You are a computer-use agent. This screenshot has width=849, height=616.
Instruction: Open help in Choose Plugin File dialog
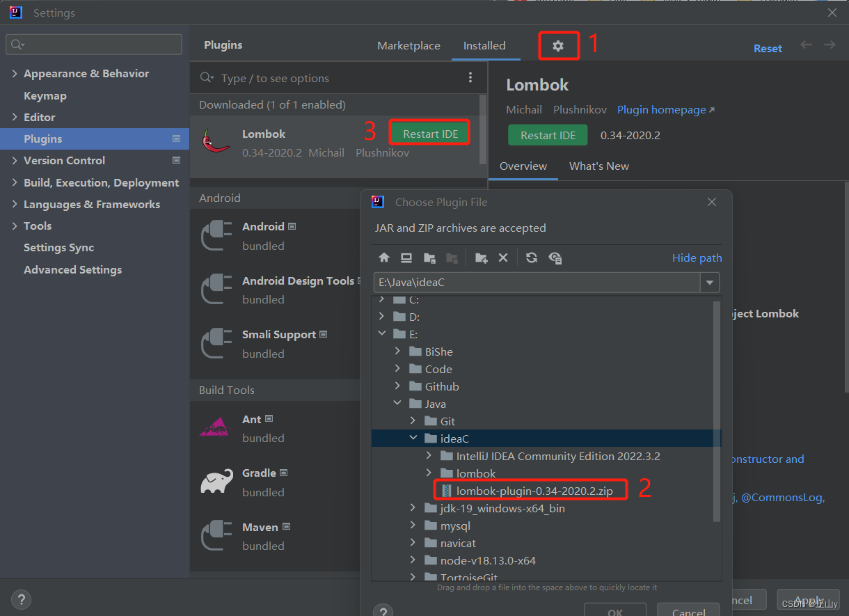point(383,612)
